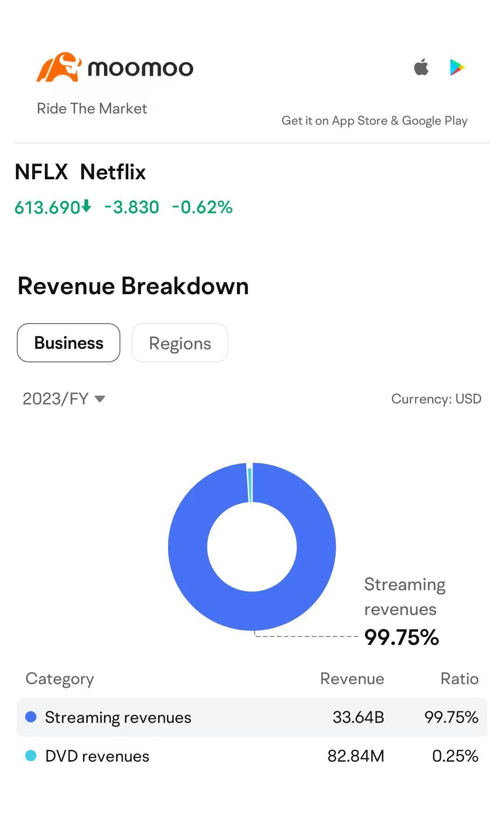Screen dimensions: 504x820
Task: Click the Revenue column header
Action: point(352,679)
